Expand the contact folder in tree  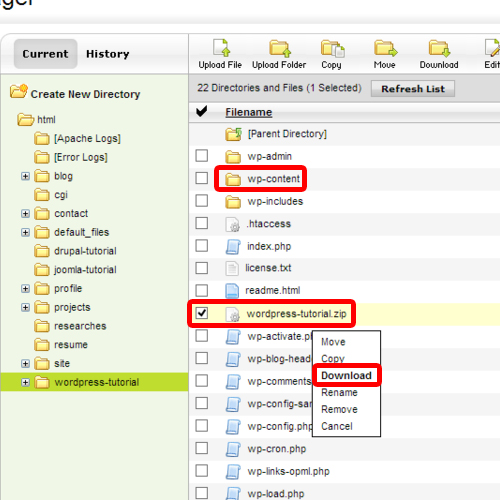(x=25, y=214)
